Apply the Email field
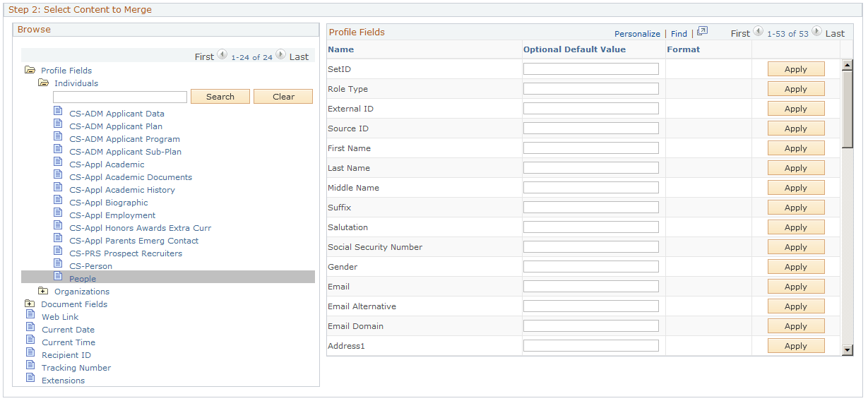The height and width of the screenshot is (401, 868). point(796,287)
